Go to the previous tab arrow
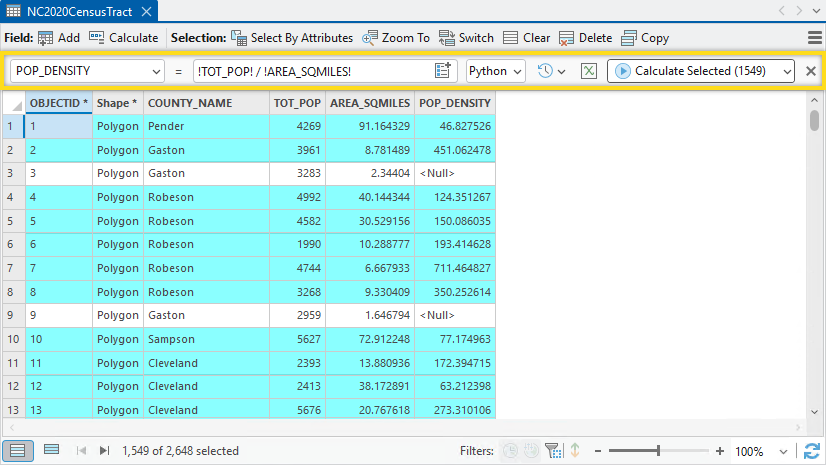 (x=782, y=11)
